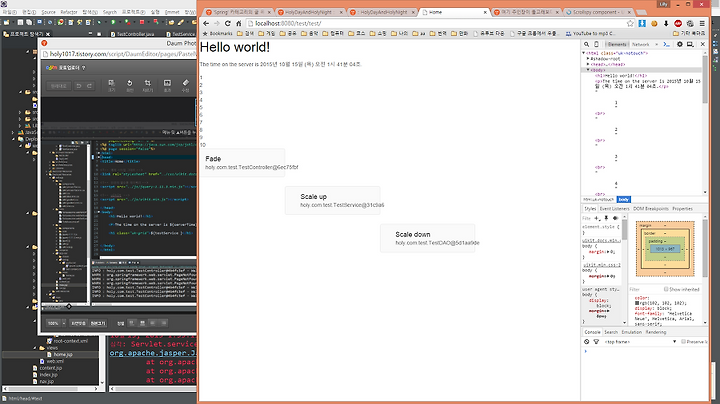Image resolution: width=720 pixels, height=404 pixels.
Task: Toggle Preserve log checkbox in console
Action: (683, 342)
